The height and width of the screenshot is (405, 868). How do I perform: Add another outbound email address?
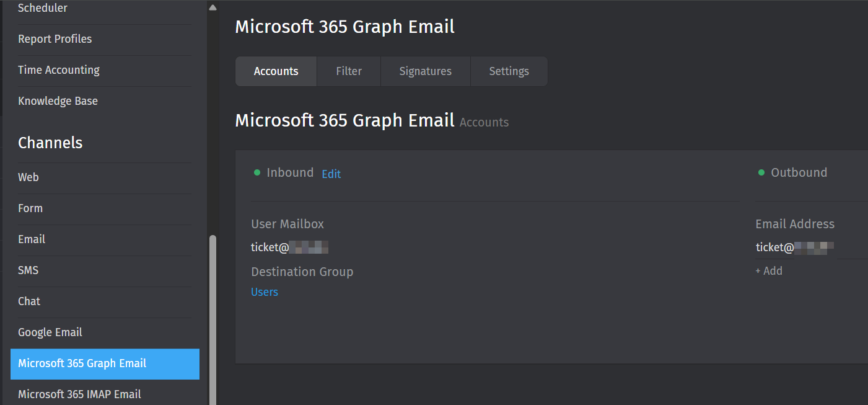769,271
